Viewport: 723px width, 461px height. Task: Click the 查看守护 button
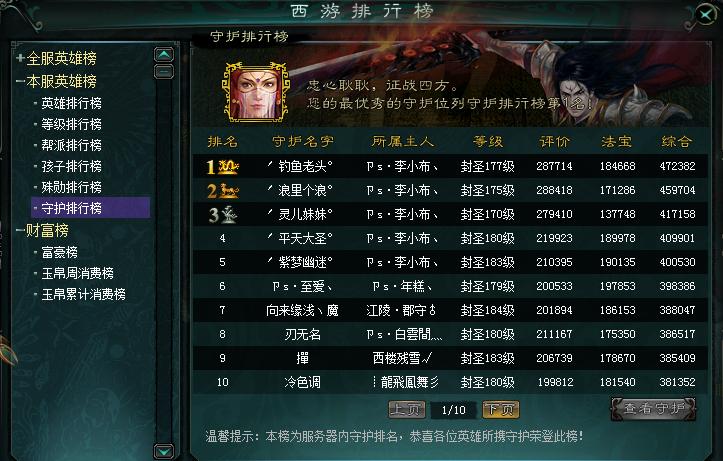tap(653, 408)
